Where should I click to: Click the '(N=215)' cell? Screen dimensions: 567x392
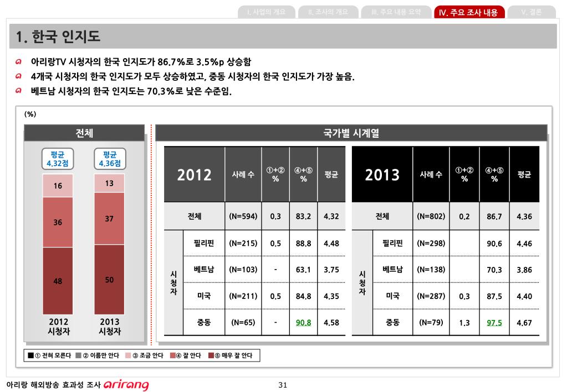click(x=243, y=243)
